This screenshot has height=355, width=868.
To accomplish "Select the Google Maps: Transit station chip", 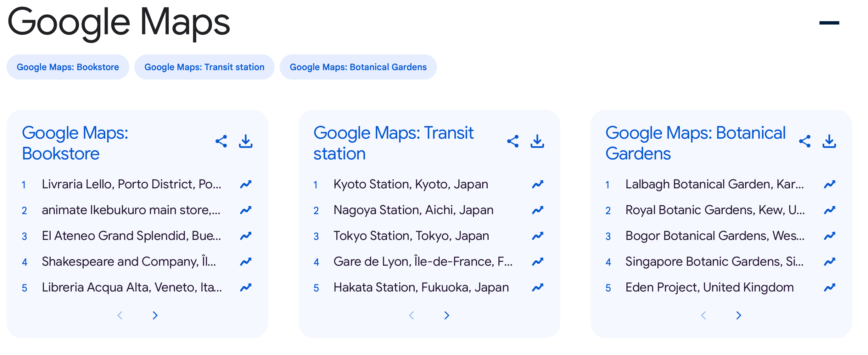I will [204, 67].
